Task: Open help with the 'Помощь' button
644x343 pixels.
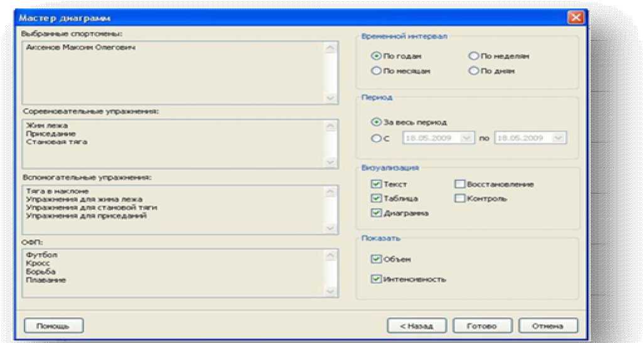Action: (53, 326)
